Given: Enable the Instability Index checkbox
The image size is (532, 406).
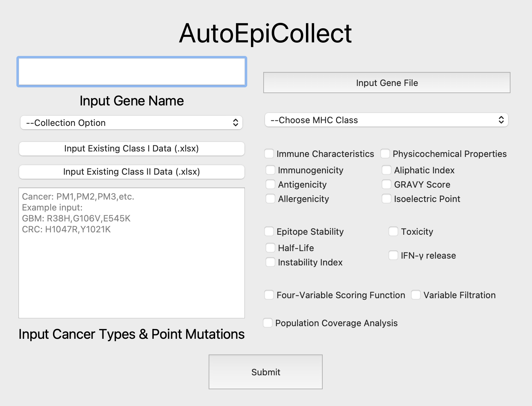Looking at the screenshot, I should (270, 262).
